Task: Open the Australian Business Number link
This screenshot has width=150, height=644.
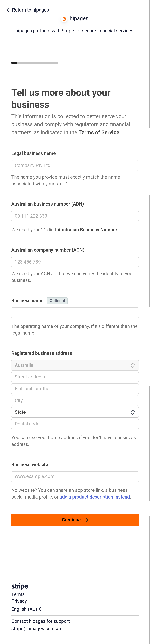Action: coord(87,230)
